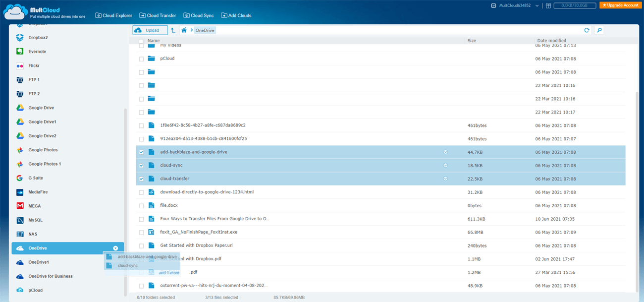This screenshot has width=644, height=302.
Task: Select the MEGA cloud icon in sidebar
Action: (20, 206)
